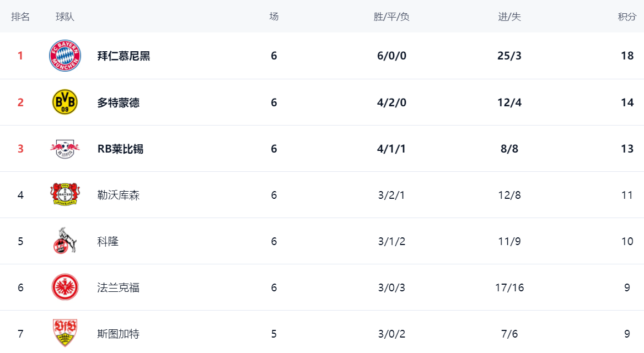Click the RB Leipzig bulls logo
Image resolution: width=644 pixels, height=353 pixels.
click(65, 149)
